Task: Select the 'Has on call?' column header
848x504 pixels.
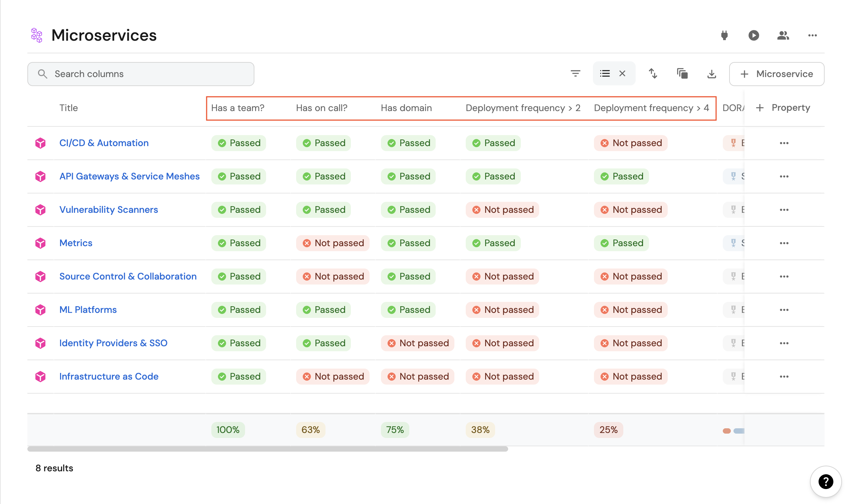Action: (322, 108)
